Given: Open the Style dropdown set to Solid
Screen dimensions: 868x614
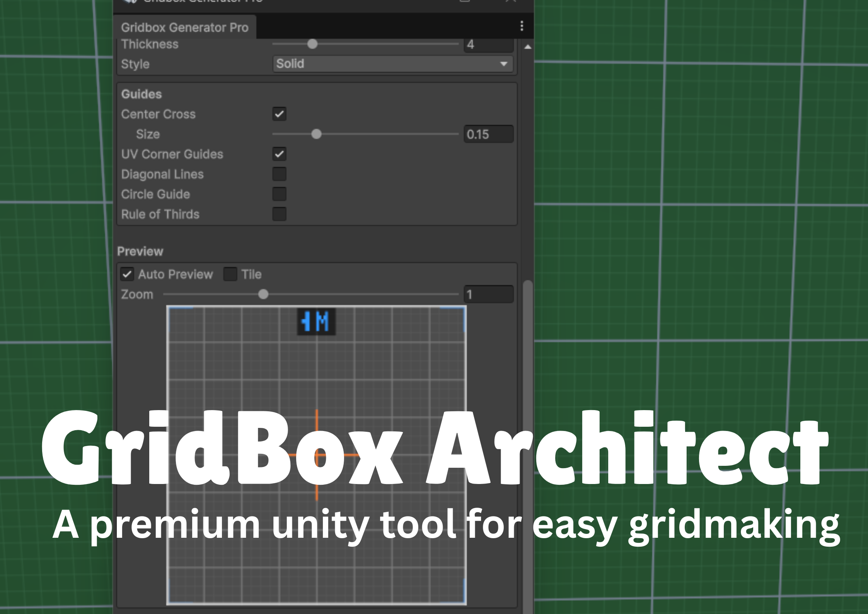Looking at the screenshot, I should 393,64.
